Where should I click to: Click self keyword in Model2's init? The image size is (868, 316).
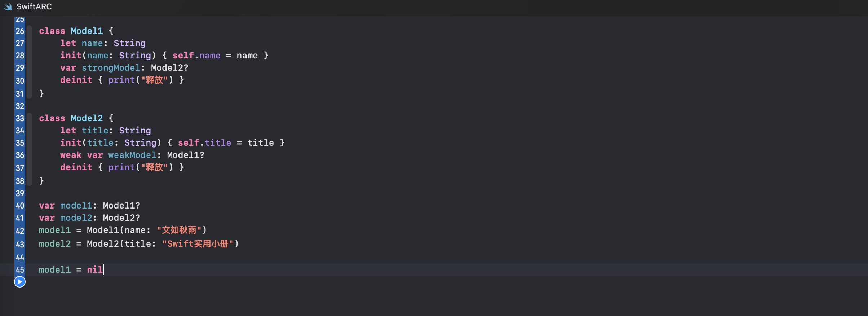click(x=188, y=143)
